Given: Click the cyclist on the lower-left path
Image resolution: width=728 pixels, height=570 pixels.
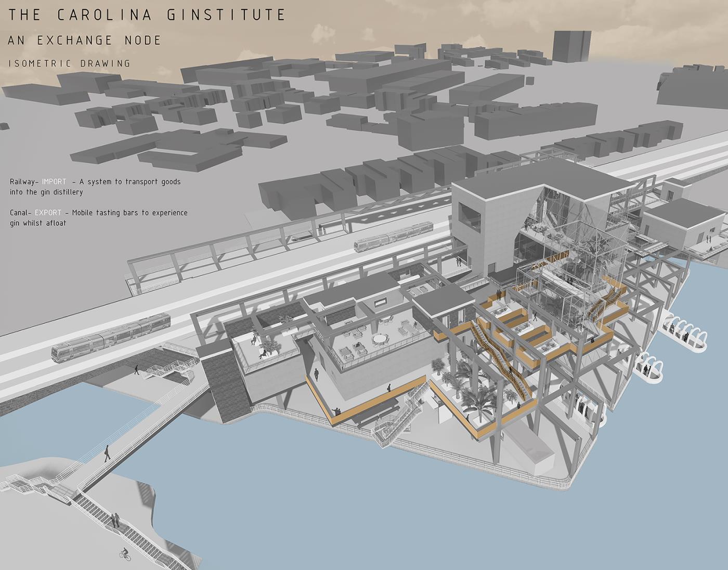Looking at the screenshot, I should pos(125,554).
